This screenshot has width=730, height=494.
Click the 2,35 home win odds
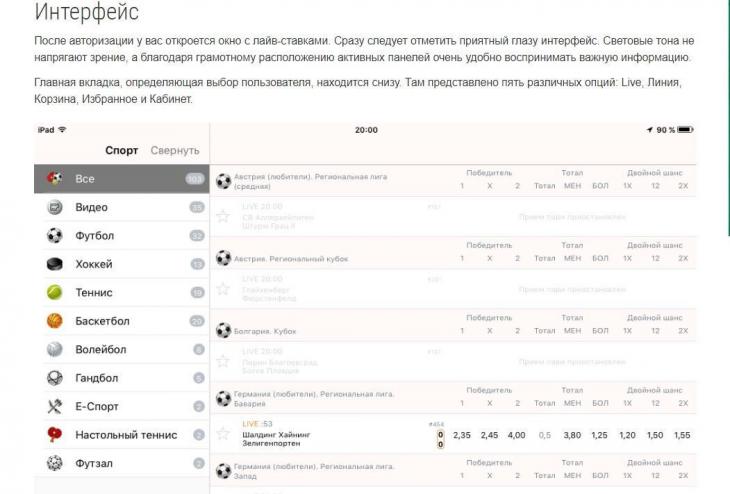click(461, 435)
